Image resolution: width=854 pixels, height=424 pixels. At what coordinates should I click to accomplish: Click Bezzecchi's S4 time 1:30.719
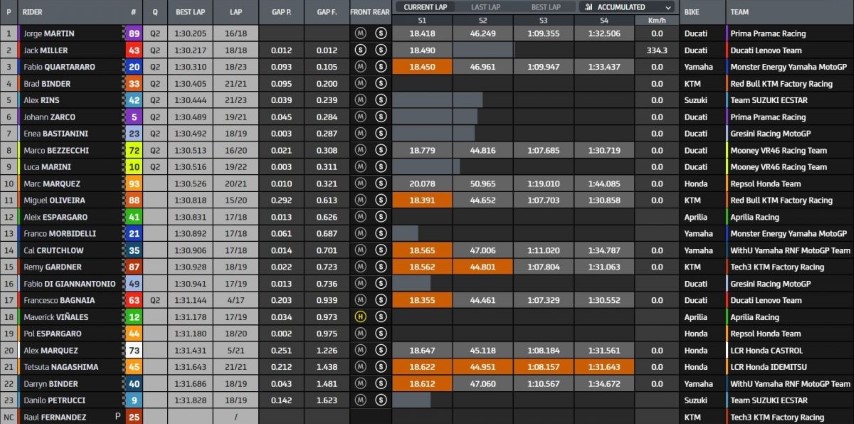tap(604, 150)
